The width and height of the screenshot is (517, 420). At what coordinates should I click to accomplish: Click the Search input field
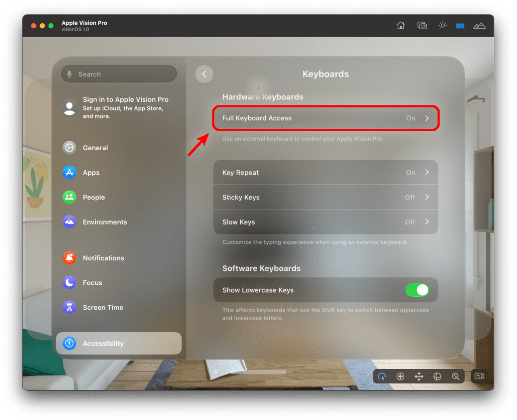(x=119, y=74)
